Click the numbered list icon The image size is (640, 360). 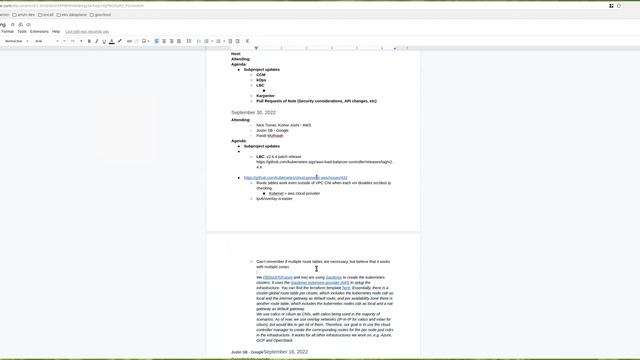(218, 41)
